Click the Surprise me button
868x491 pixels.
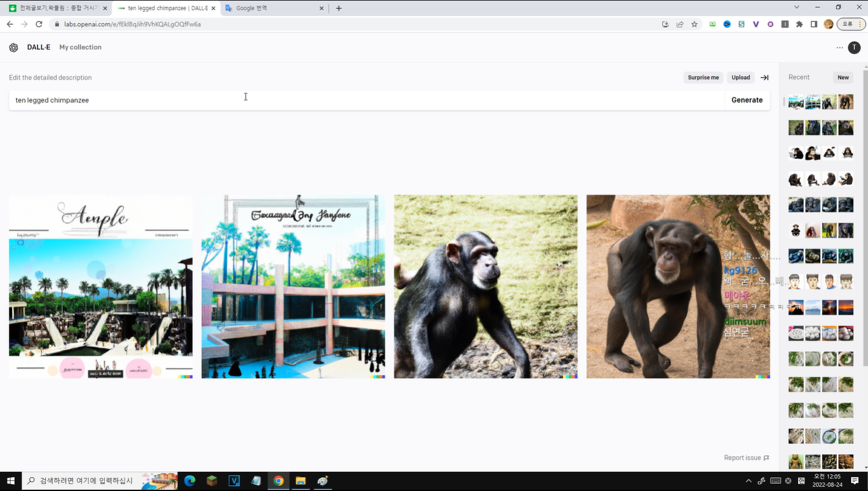[703, 77]
